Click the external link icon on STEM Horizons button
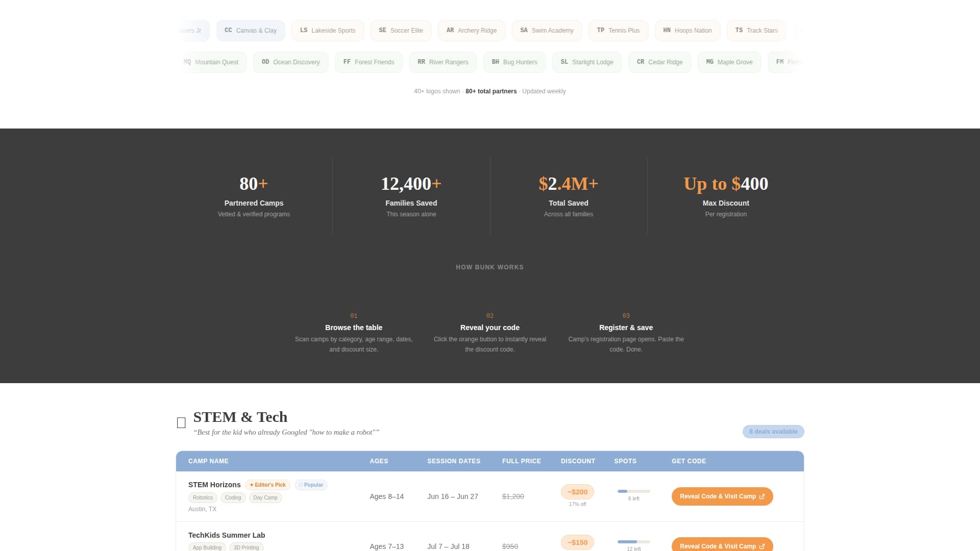The width and height of the screenshot is (980, 551). coord(762,496)
